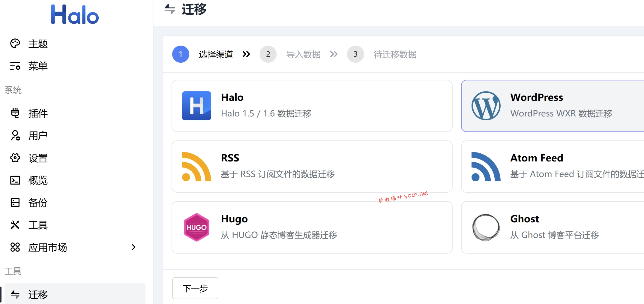Select the 工具 tools icon
The height and width of the screenshot is (304, 644).
[x=15, y=225]
